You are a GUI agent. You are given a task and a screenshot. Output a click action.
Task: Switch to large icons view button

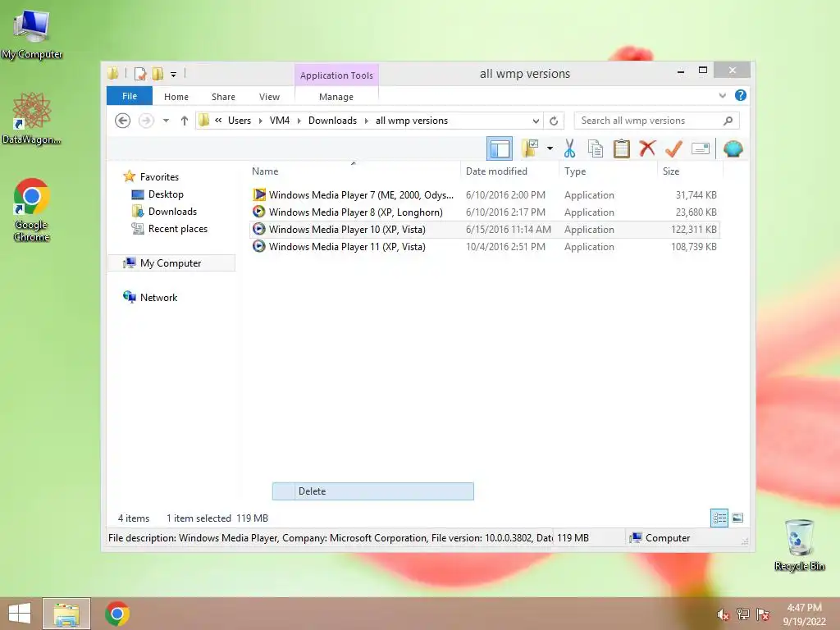click(x=737, y=518)
